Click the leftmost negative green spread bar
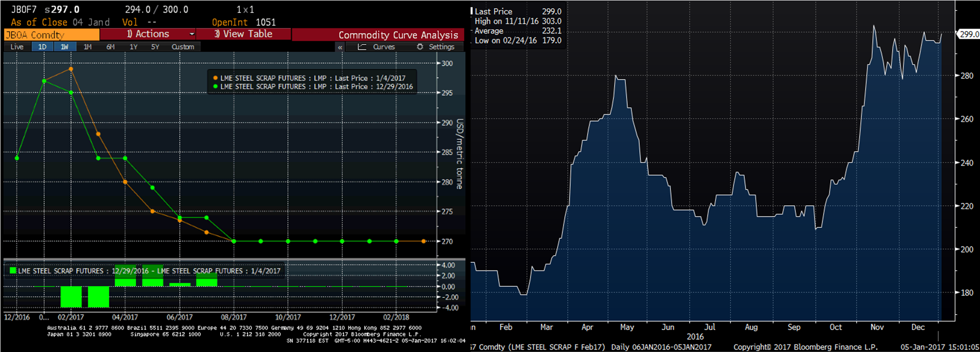 click(x=71, y=297)
